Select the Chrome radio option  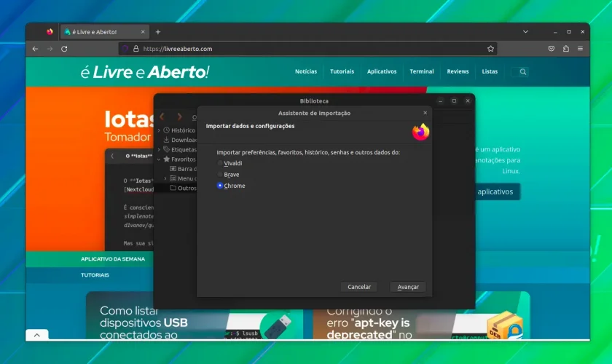231,186
